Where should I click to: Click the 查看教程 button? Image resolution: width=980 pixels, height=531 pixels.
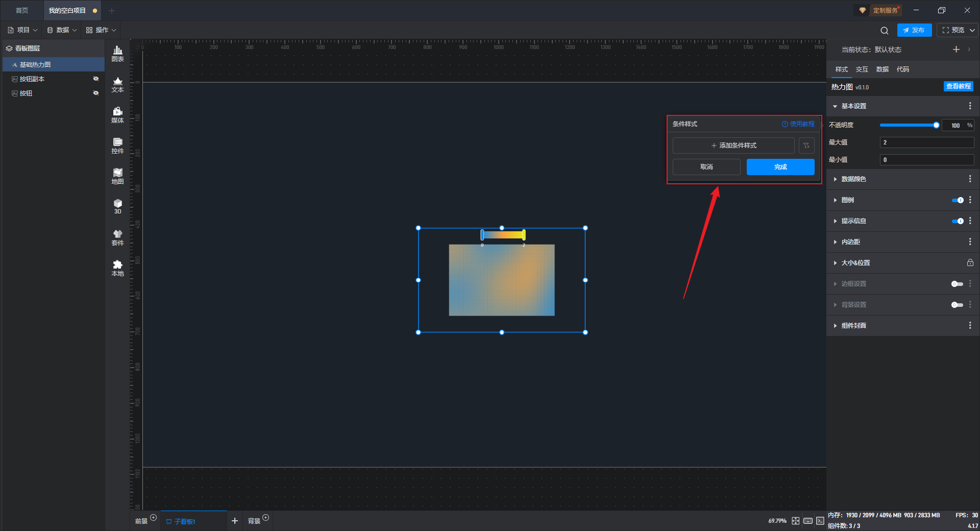coord(959,86)
